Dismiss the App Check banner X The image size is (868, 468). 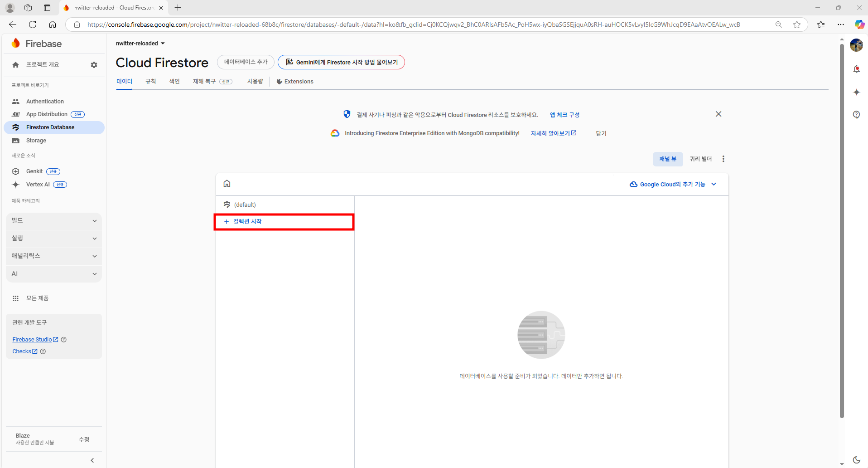(719, 114)
